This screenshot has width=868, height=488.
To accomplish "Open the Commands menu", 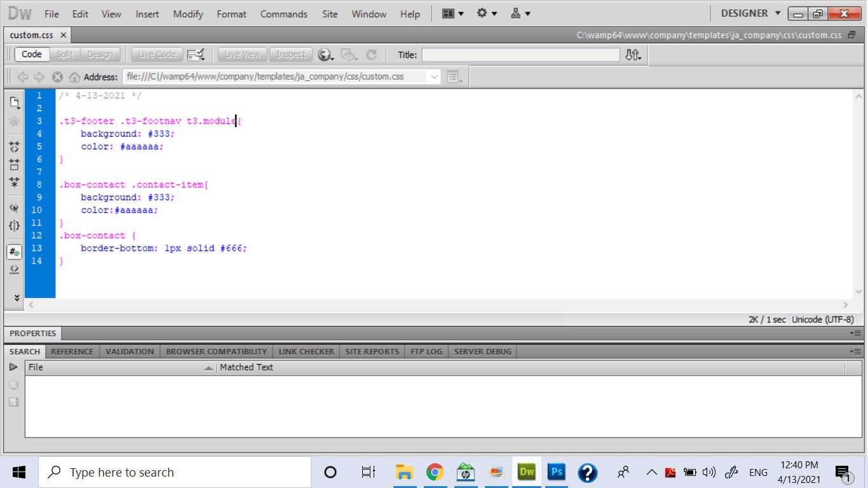I will coord(283,14).
